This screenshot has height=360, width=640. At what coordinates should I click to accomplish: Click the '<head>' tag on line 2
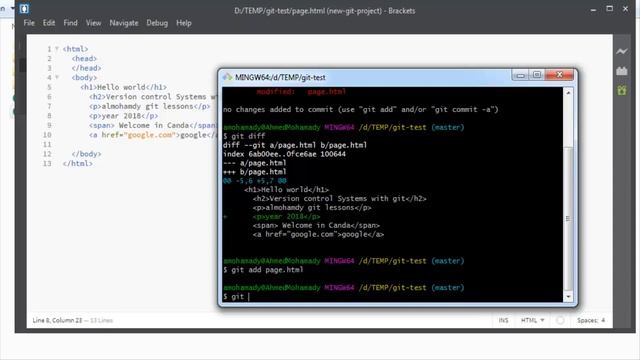(x=84, y=58)
